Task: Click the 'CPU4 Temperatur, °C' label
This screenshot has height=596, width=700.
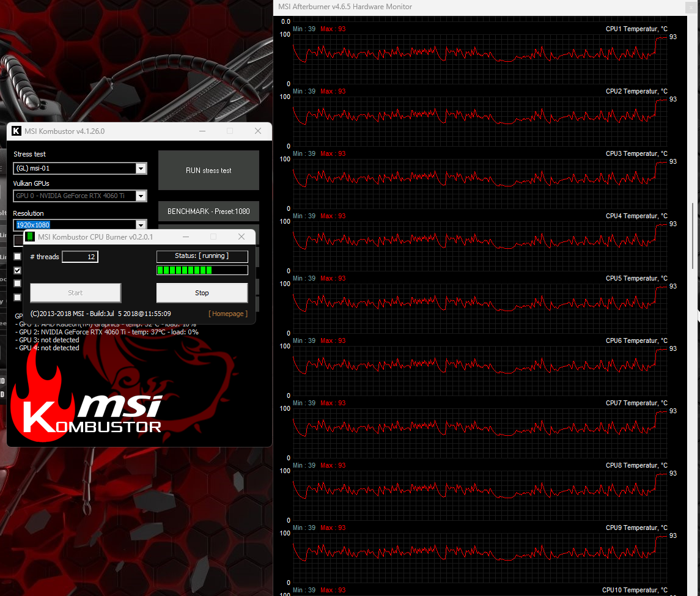Action: pos(636,216)
